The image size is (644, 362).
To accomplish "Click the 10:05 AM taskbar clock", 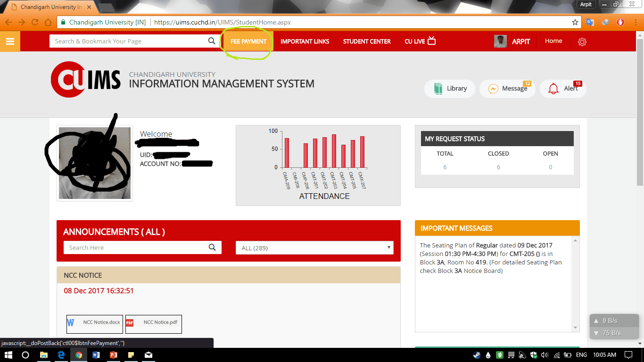I will [x=605, y=355].
